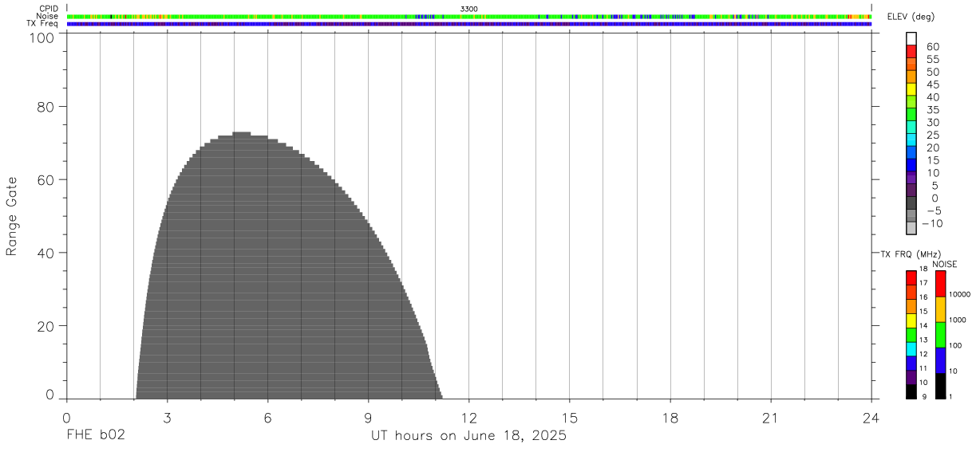Click the y-axis tick label '80'
Viewport: 980px width, 452px height.
(46, 107)
